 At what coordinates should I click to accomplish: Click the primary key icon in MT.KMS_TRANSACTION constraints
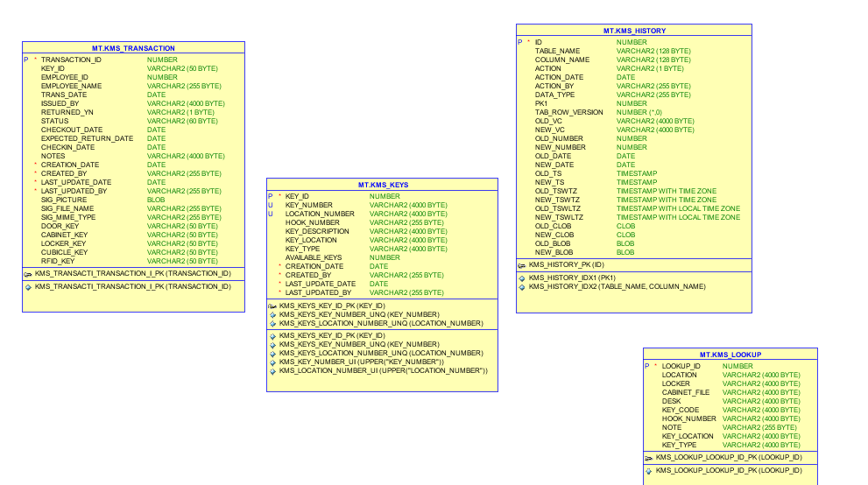[x=28, y=274]
